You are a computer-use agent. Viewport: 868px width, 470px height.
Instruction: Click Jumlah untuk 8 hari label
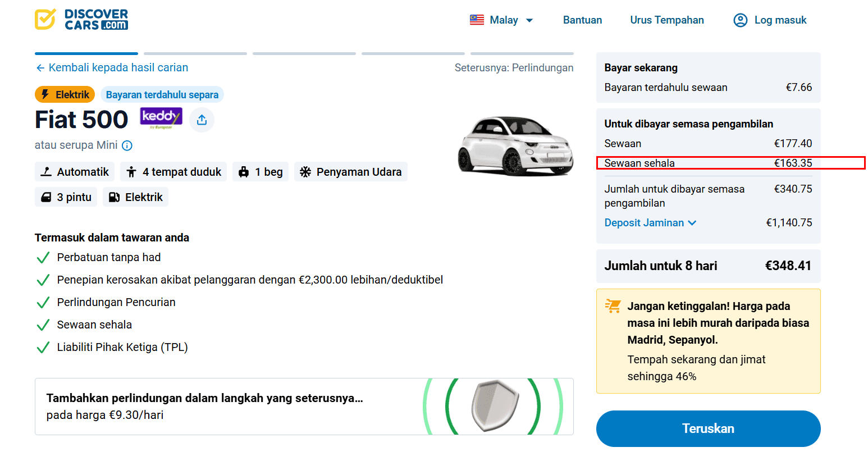(661, 266)
